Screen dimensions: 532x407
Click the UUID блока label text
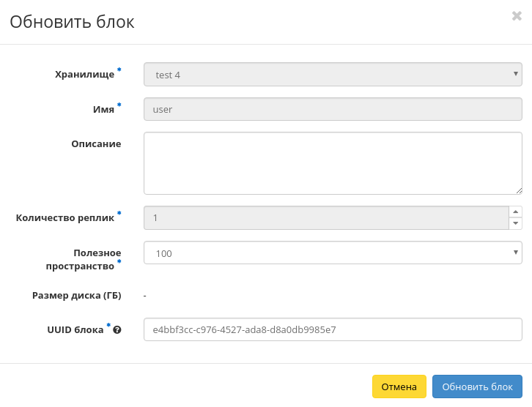click(x=75, y=329)
